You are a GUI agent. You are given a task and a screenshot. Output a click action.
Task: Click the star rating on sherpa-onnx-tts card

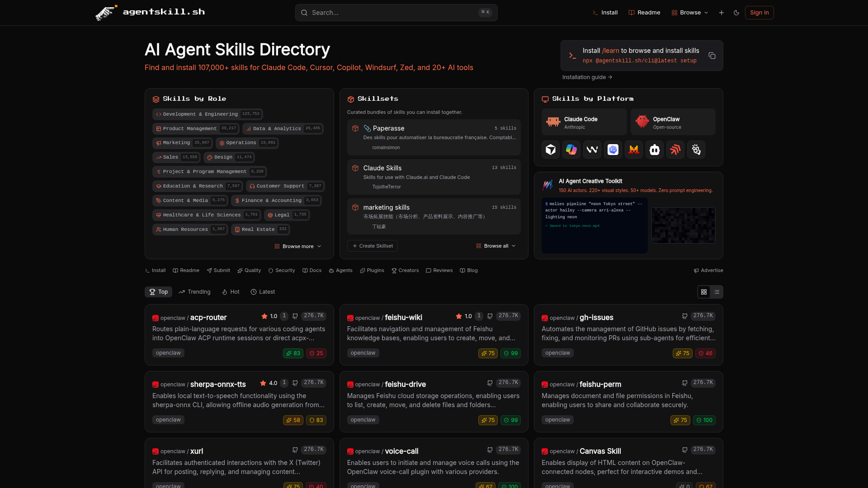click(x=269, y=383)
